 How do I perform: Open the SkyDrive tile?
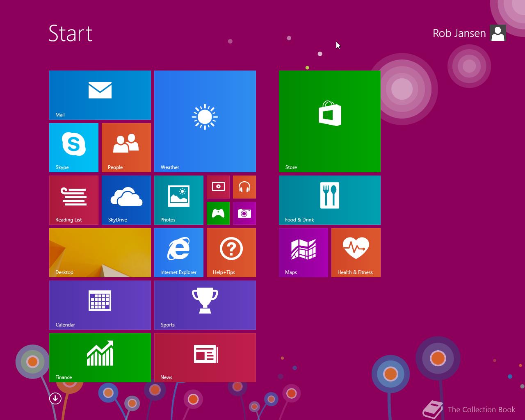pyautogui.click(x=126, y=200)
